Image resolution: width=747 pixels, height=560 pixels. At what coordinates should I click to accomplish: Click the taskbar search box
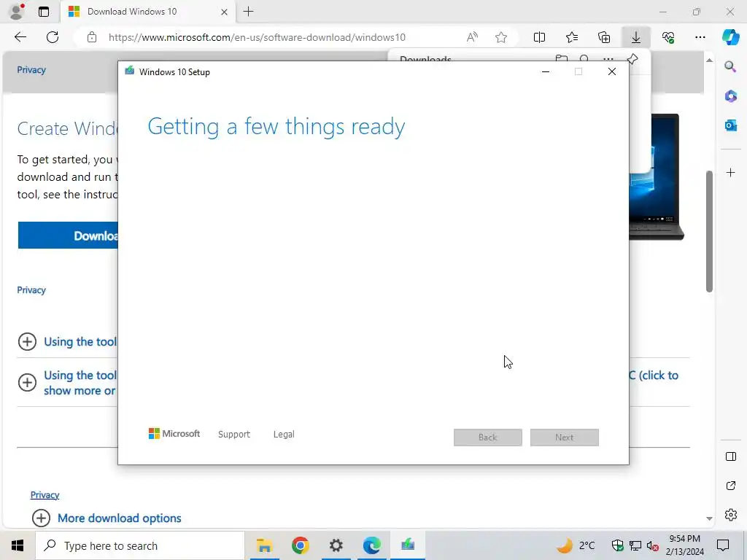coord(140,545)
